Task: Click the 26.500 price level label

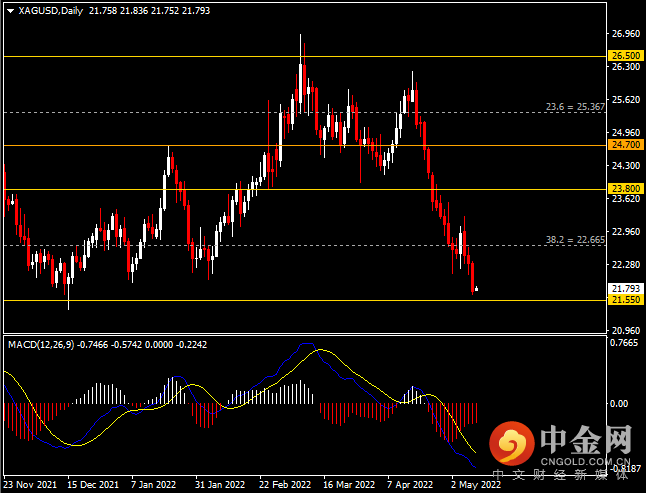Action: (626, 56)
